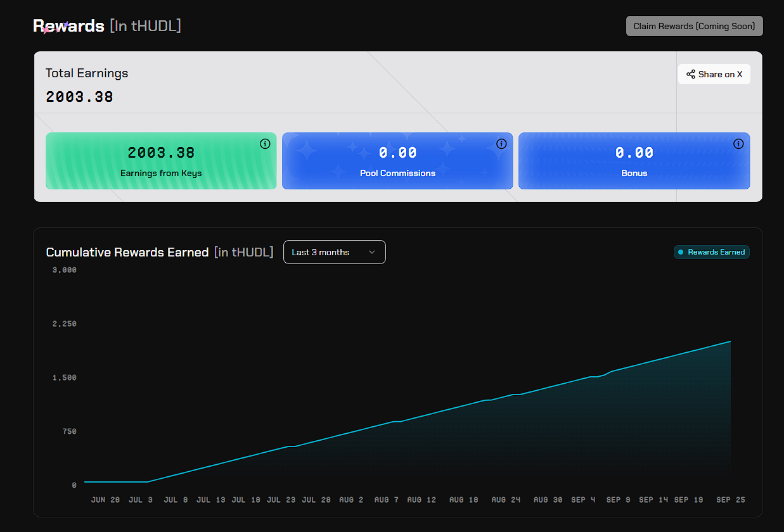Click the share icon in Share on X

click(691, 74)
